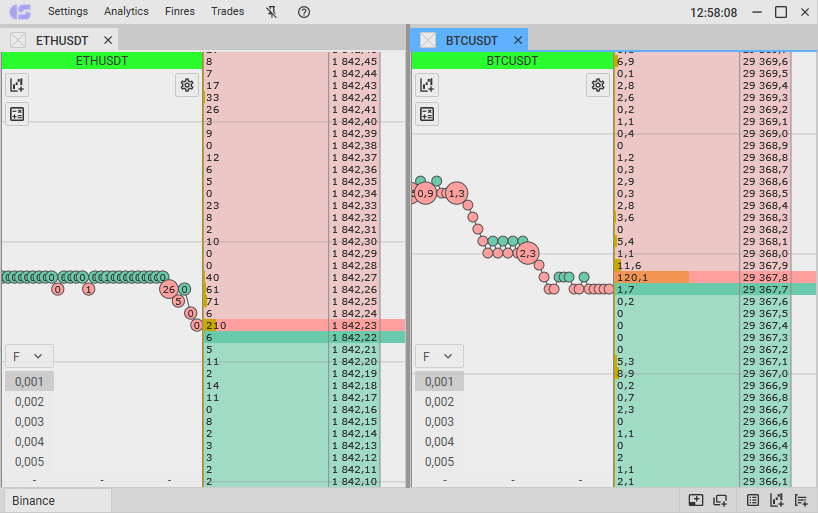
Task: Click the order list icon in status bar
Action: point(753,500)
